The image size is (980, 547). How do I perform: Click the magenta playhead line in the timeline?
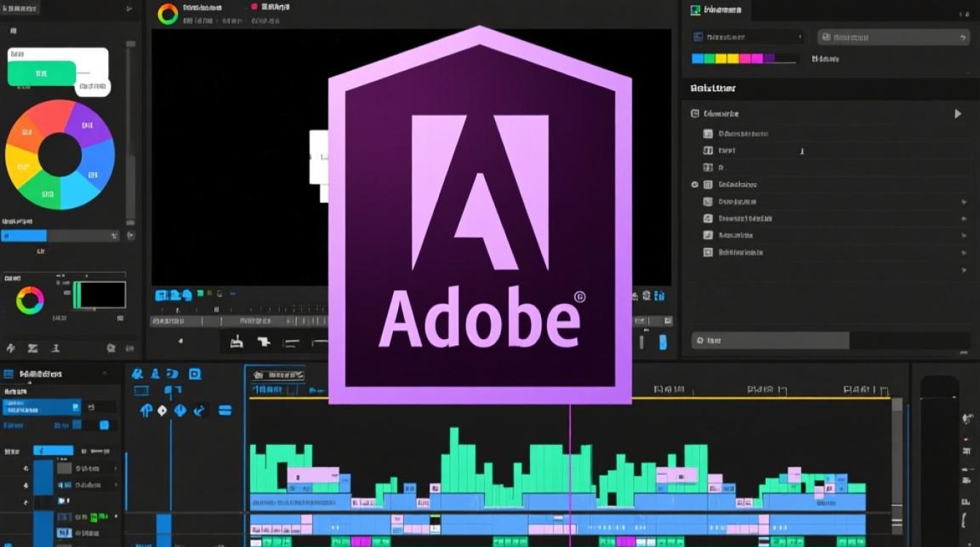(570, 474)
